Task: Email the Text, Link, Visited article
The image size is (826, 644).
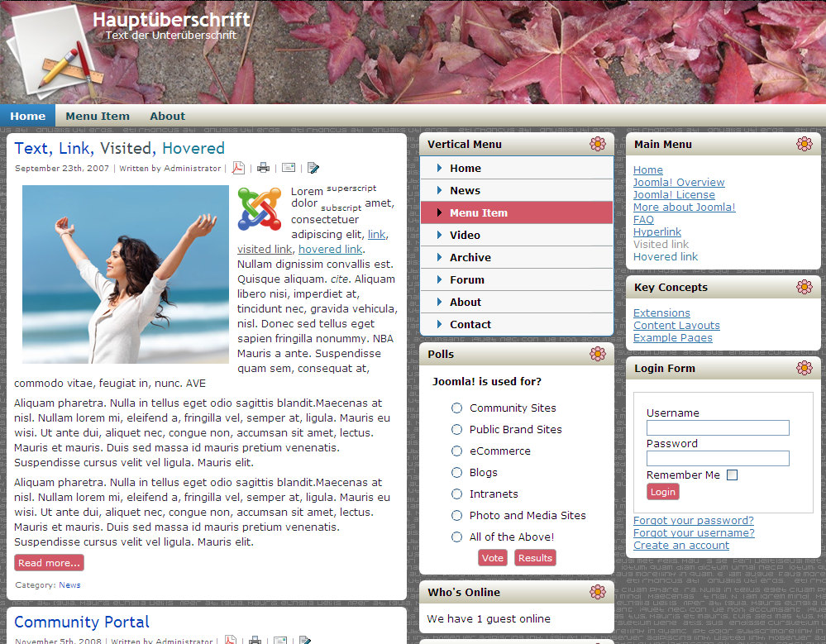Action: tap(289, 168)
